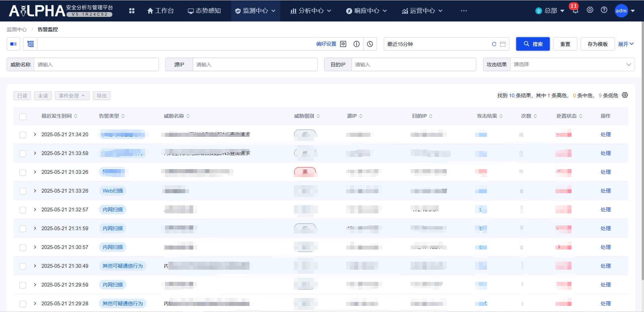The height and width of the screenshot is (312, 644).
Task: Open the 事件处理 dropdown button
Action: [x=72, y=96]
